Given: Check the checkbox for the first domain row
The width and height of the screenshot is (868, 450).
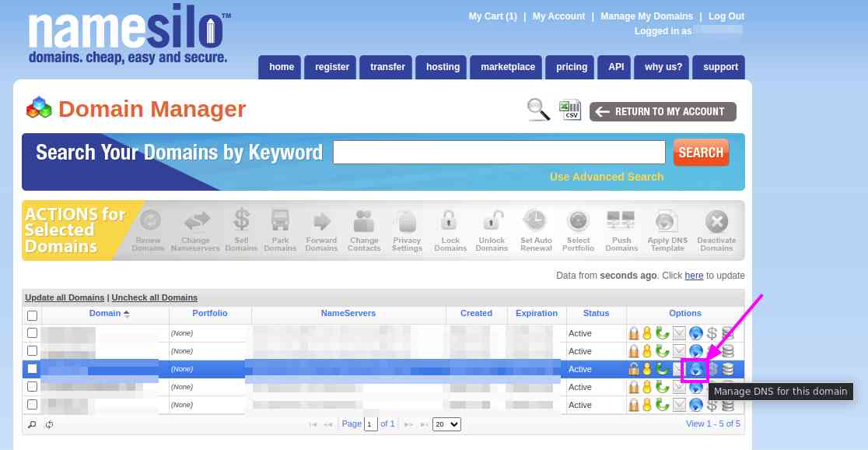Looking at the screenshot, I should tap(32, 332).
